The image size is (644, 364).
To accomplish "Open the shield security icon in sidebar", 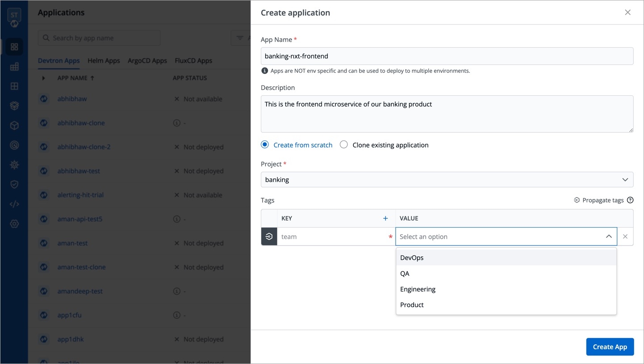I will pos(14,185).
